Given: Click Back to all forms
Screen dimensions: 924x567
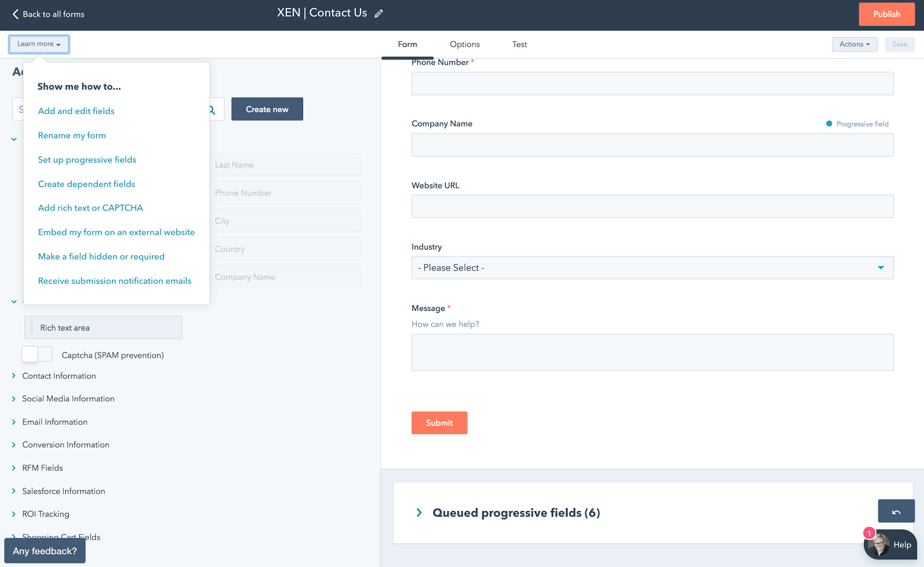Looking at the screenshot, I should click(x=49, y=14).
